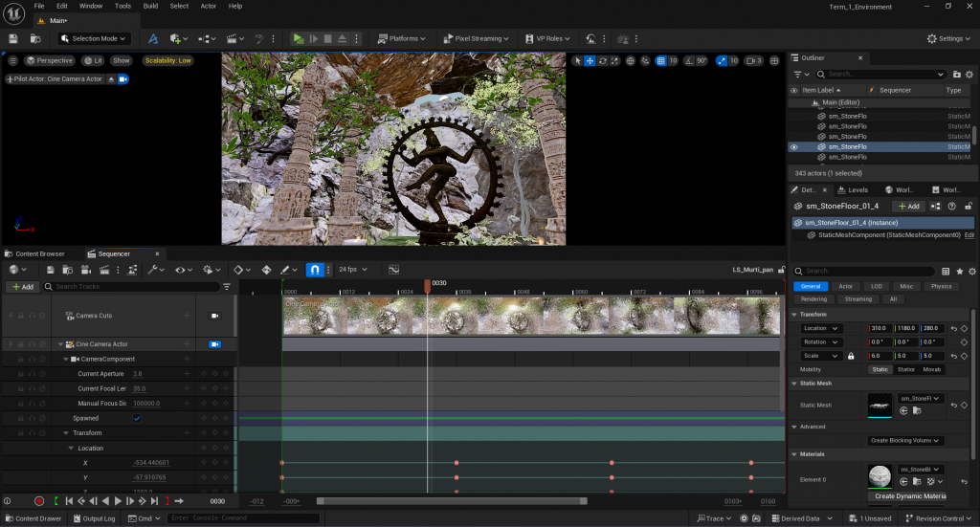Jump to the sequence start
980x527 pixels.
[69, 501]
